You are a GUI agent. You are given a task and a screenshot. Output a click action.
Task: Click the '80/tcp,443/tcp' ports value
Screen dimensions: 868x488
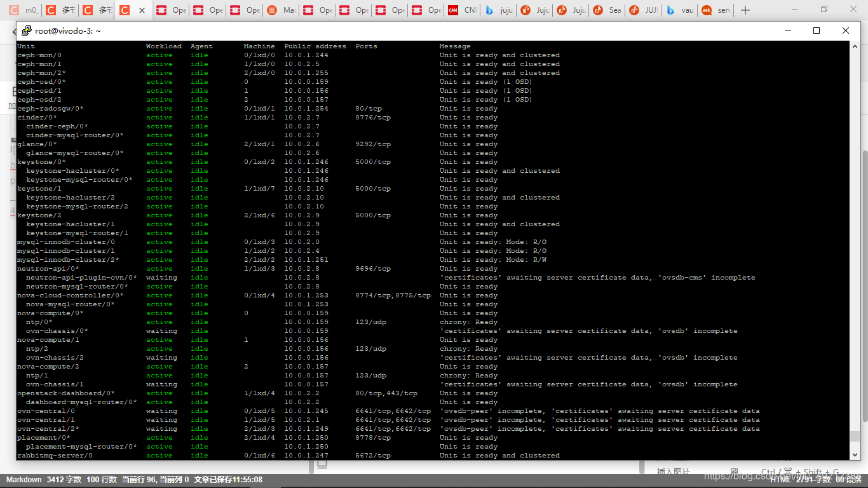[x=386, y=393]
